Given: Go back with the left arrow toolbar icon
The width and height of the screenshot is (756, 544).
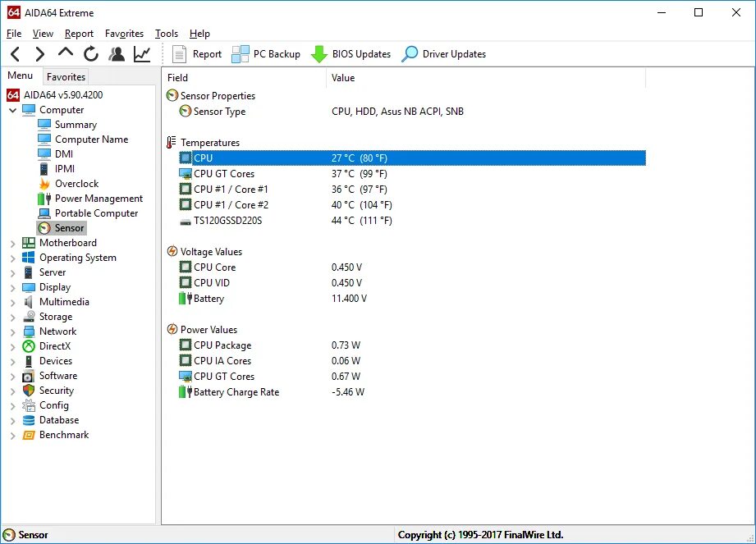Looking at the screenshot, I should 16,54.
